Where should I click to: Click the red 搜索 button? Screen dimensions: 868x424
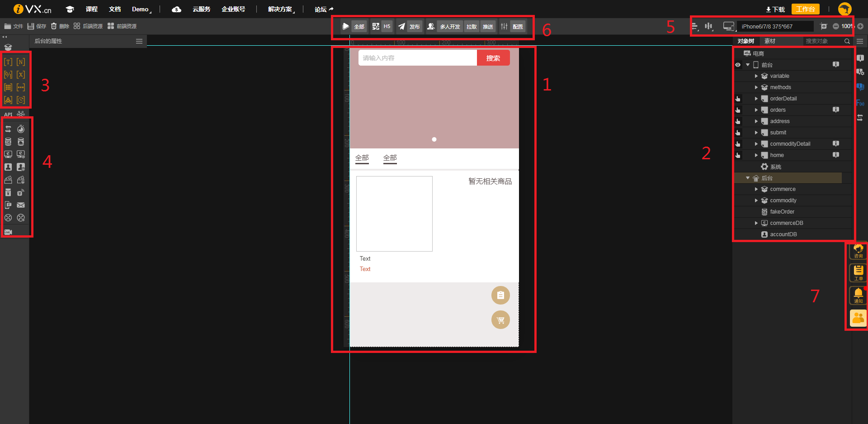[493, 58]
